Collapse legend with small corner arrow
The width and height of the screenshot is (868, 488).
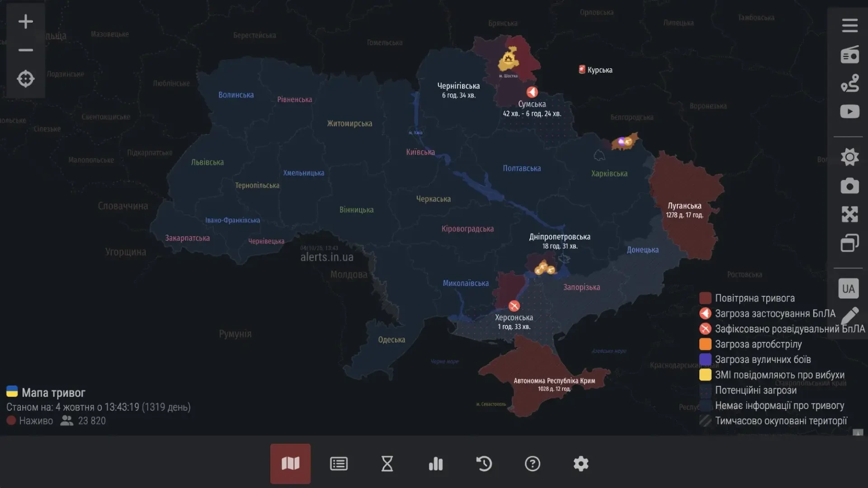tap(858, 432)
